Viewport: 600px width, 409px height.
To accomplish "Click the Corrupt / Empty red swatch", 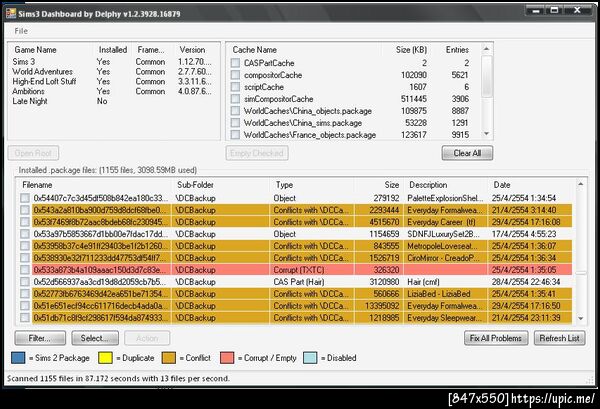I will 227,358.
